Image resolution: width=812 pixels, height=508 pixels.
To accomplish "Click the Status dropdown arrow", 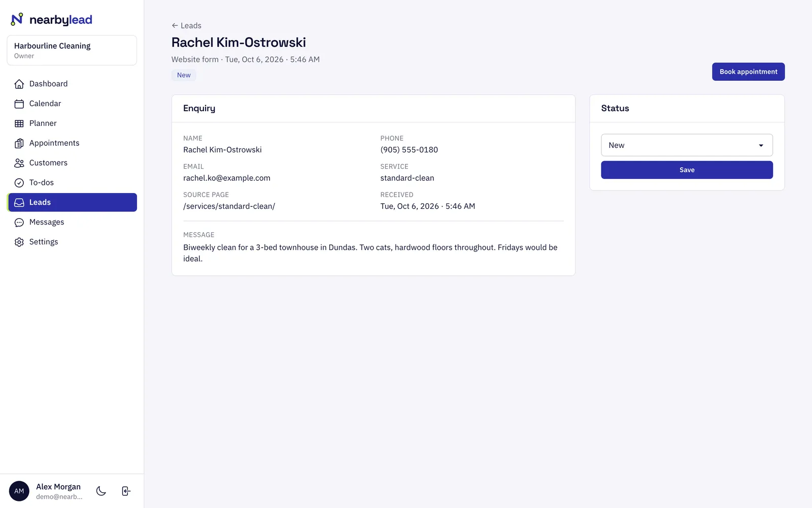I will [x=761, y=145].
